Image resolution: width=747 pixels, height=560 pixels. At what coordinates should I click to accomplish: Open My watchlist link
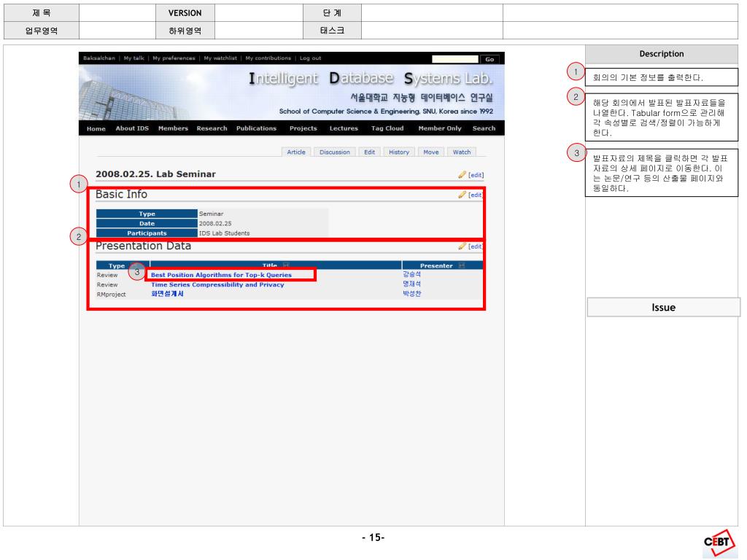click(220, 58)
